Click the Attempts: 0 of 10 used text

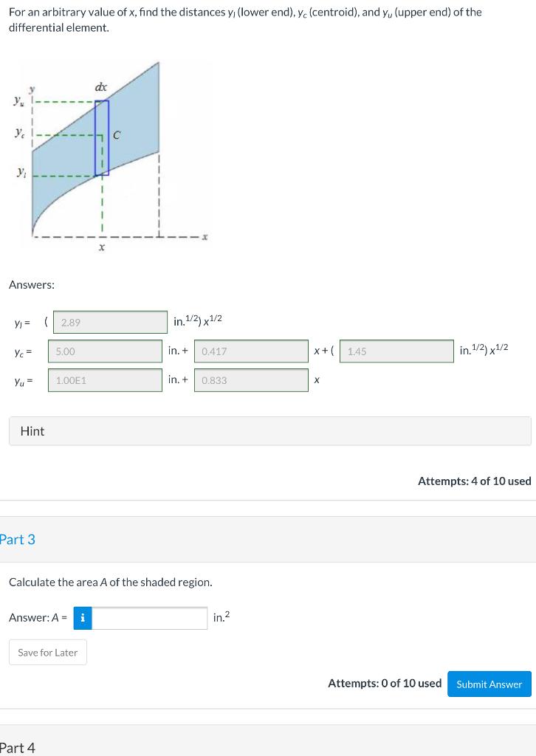(385, 683)
